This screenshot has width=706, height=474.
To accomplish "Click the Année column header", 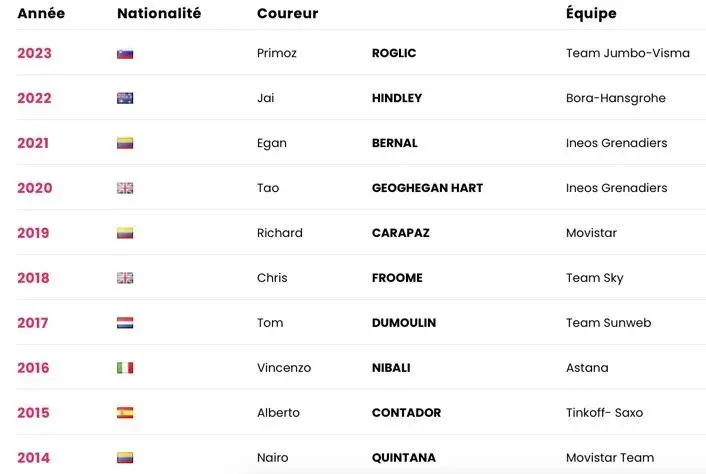I will click(x=41, y=14).
